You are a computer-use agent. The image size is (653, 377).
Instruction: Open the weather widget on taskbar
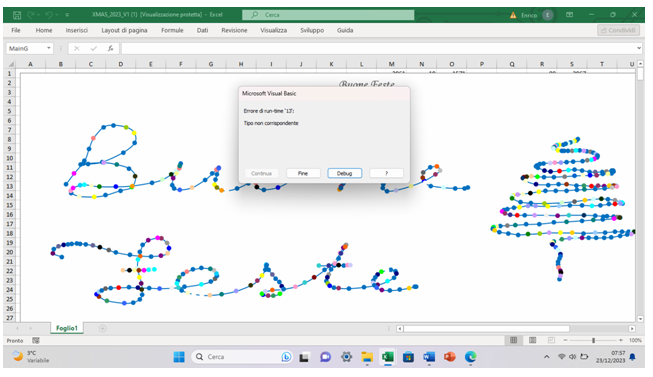[31, 357]
